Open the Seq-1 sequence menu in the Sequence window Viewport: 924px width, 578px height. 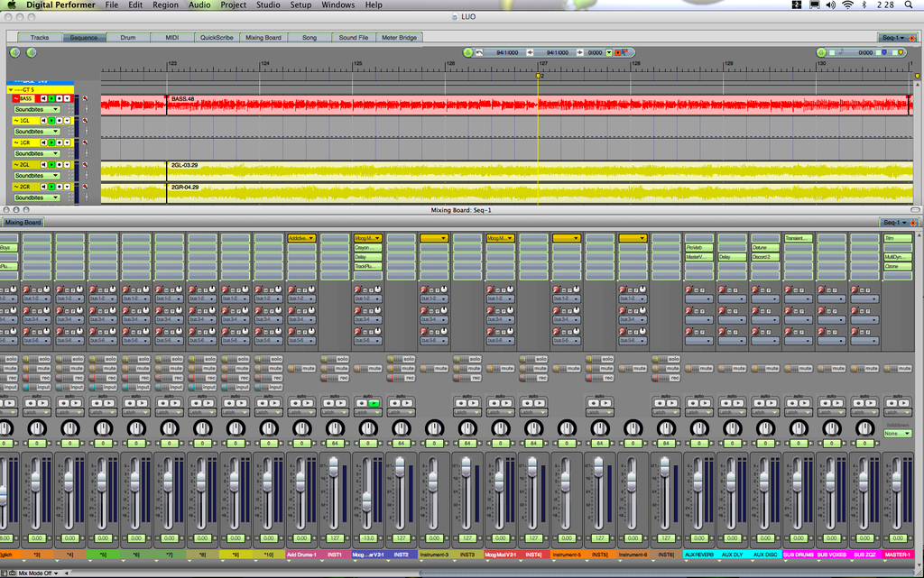tap(893, 38)
